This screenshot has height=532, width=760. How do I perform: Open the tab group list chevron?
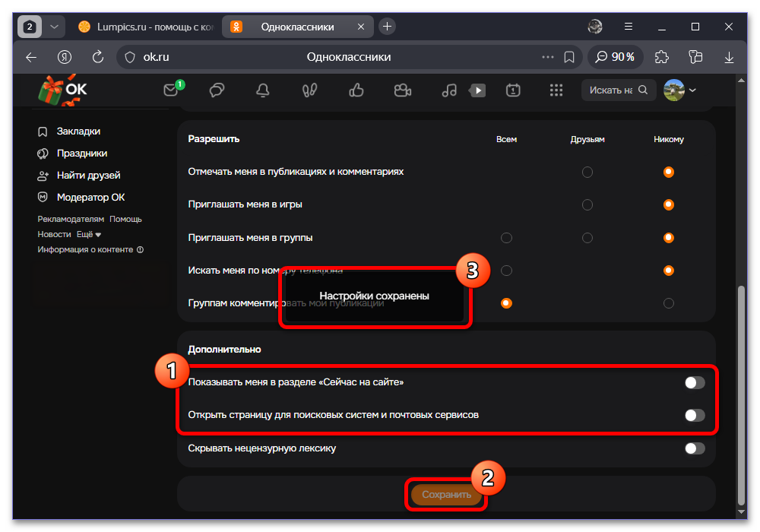(54, 27)
